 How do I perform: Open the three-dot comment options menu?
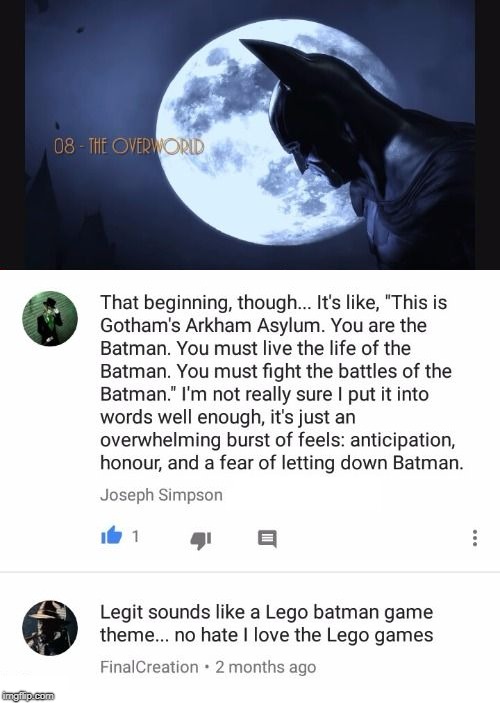tap(475, 538)
